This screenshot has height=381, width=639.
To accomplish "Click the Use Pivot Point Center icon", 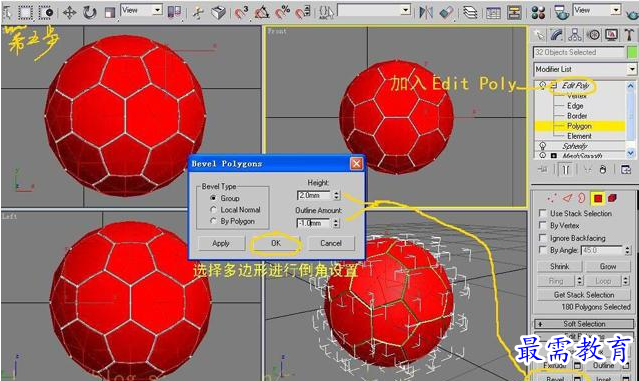I will pyautogui.click(x=174, y=12).
